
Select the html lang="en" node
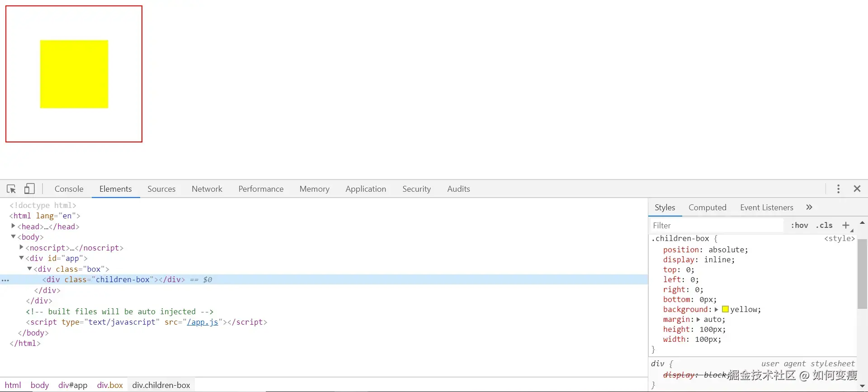point(45,216)
